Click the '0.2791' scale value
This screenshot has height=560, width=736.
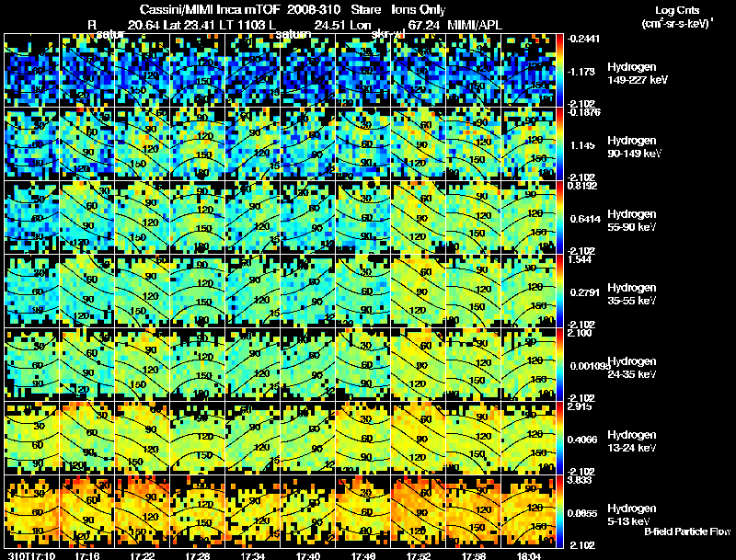click(584, 292)
